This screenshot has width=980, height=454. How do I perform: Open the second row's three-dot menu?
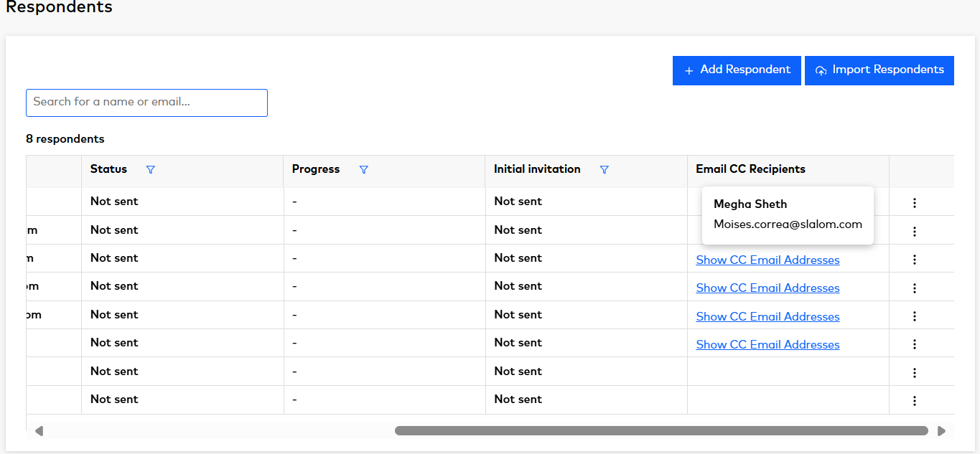click(914, 231)
